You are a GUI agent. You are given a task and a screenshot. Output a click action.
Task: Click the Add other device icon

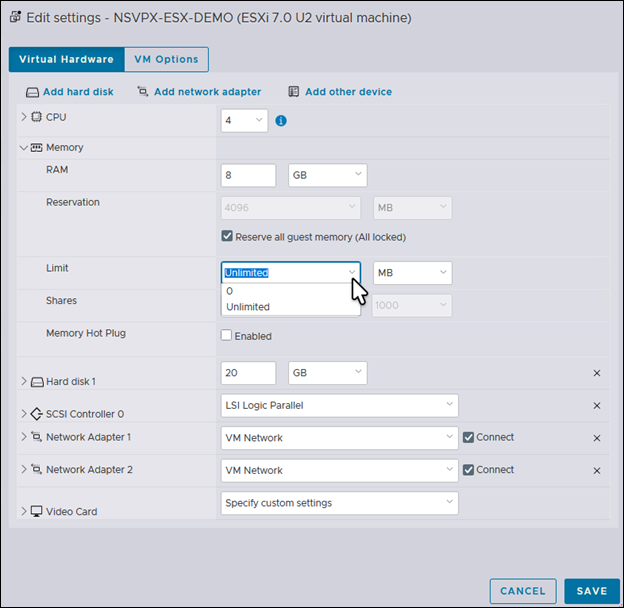coord(294,92)
